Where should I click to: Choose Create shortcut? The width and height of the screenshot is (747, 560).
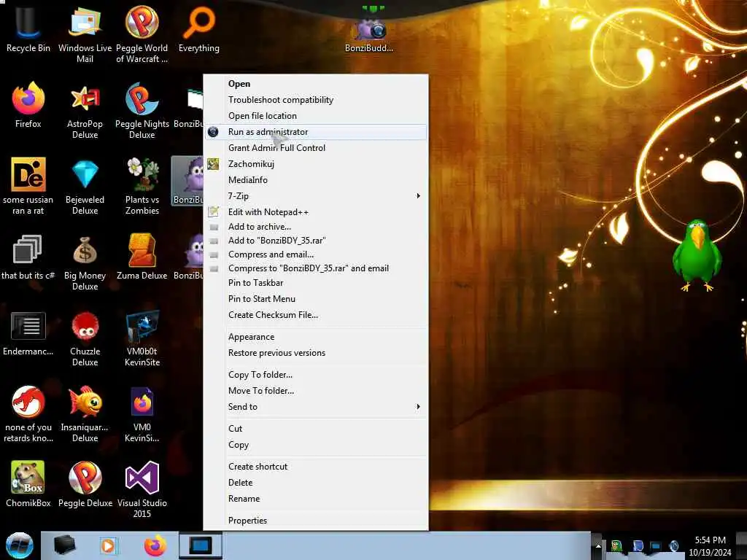point(316,467)
